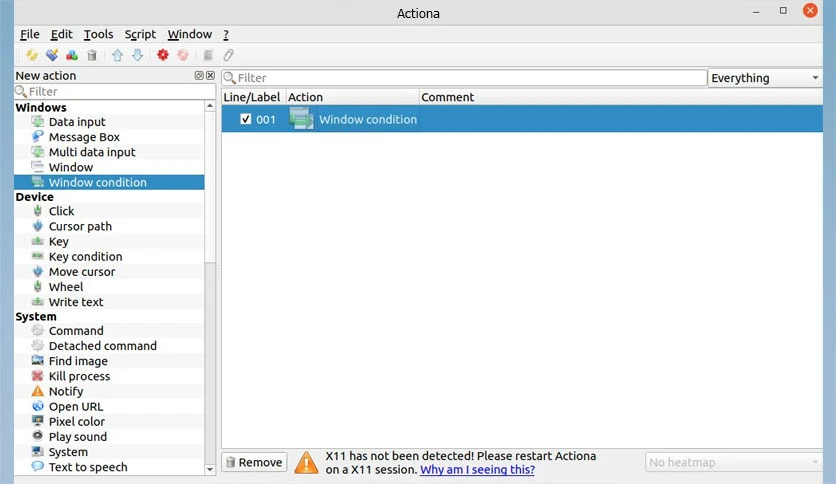Open the 'Why am I seeing this?' link
Image resolution: width=836 pixels, height=484 pixels.
coord(477,470)
